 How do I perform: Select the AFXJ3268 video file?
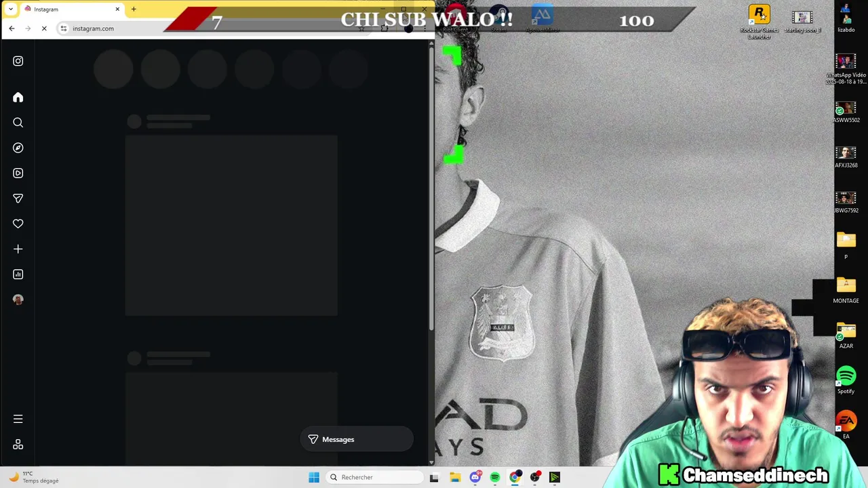846,157
